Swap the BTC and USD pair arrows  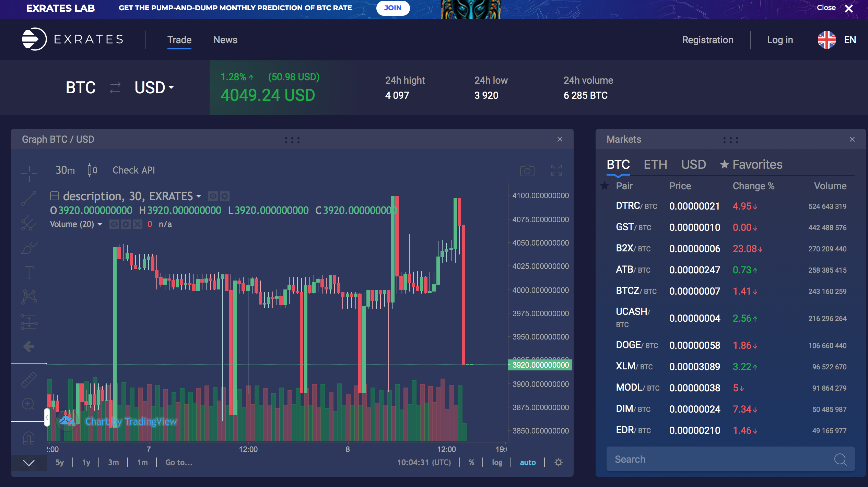tap(115, 88)
